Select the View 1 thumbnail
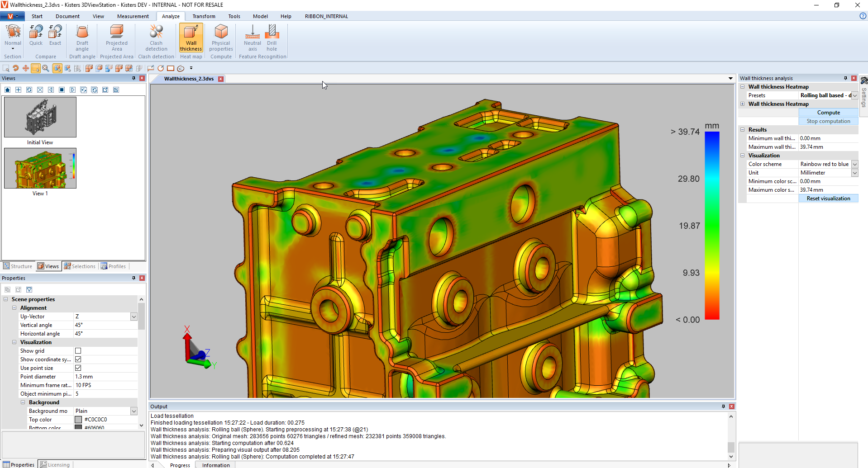868x468 pixels. click(40, 168)
